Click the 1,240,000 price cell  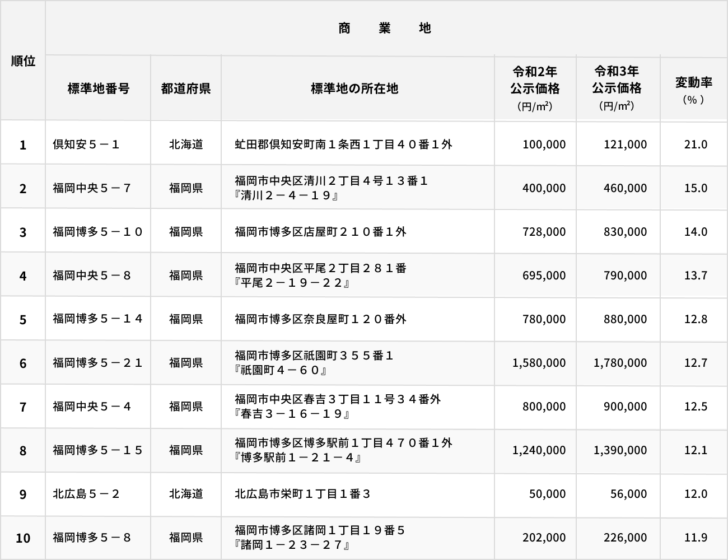pos(539,450)
